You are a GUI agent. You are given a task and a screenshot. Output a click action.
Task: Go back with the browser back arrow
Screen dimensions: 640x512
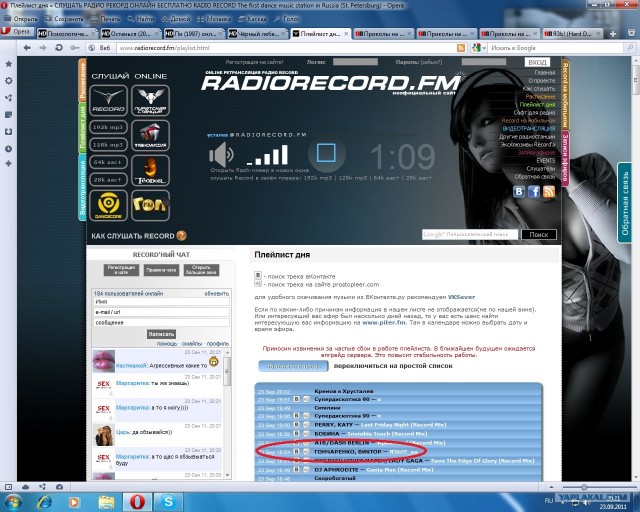[27, 48]
